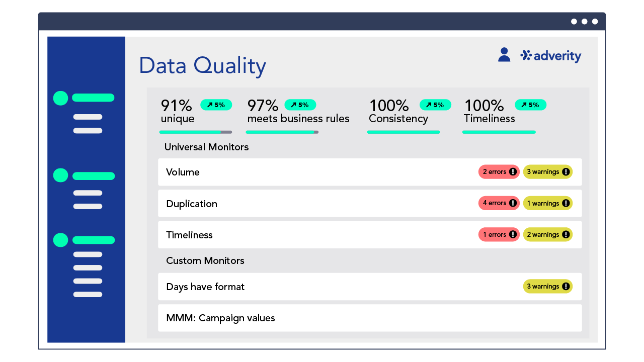This screenshot has width=644, height=362.
Task: Open the user profile icon
Action: click(x=504, y=55)
